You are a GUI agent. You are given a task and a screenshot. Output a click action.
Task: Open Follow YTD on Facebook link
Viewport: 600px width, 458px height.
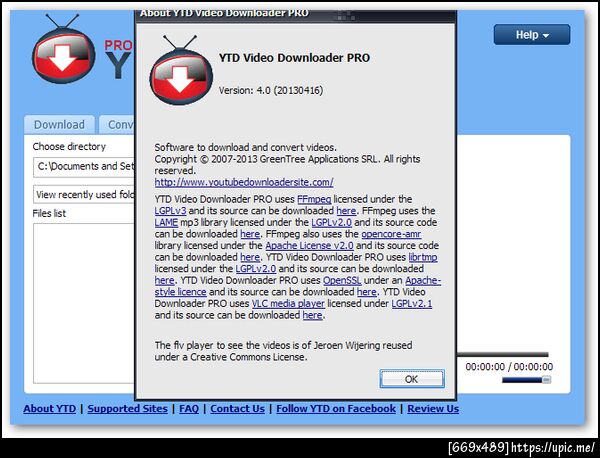(x=336, y=409)
